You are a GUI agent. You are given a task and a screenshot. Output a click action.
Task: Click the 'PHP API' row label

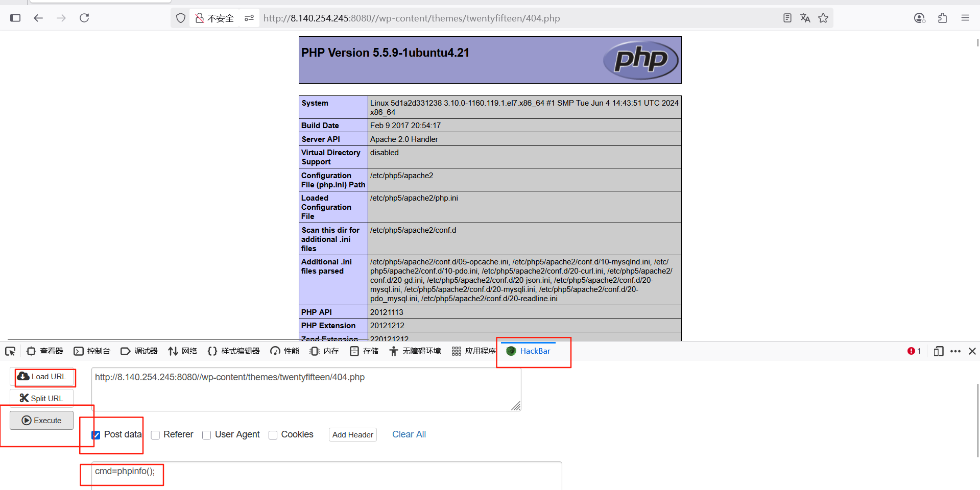[x=317, y=312]
